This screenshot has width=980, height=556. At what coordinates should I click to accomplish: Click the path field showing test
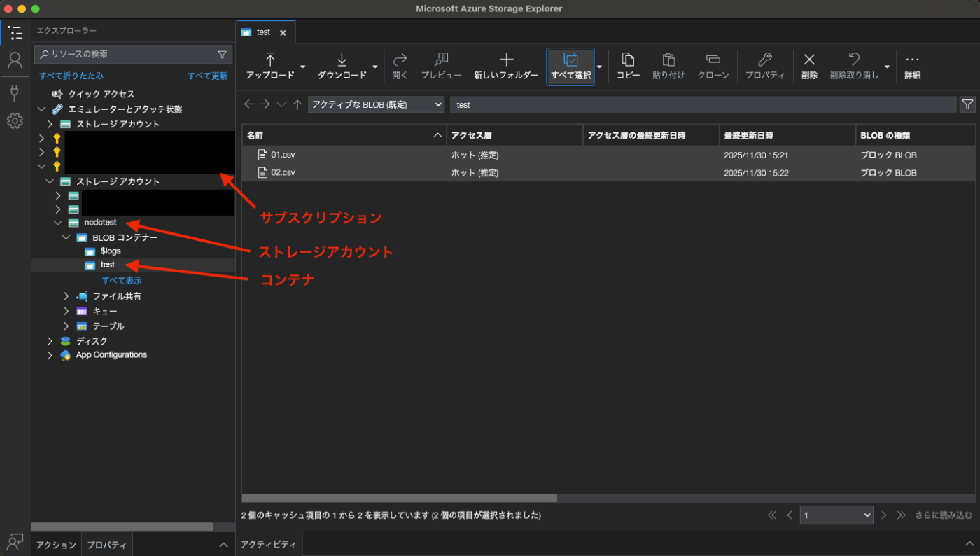(703, 104)
